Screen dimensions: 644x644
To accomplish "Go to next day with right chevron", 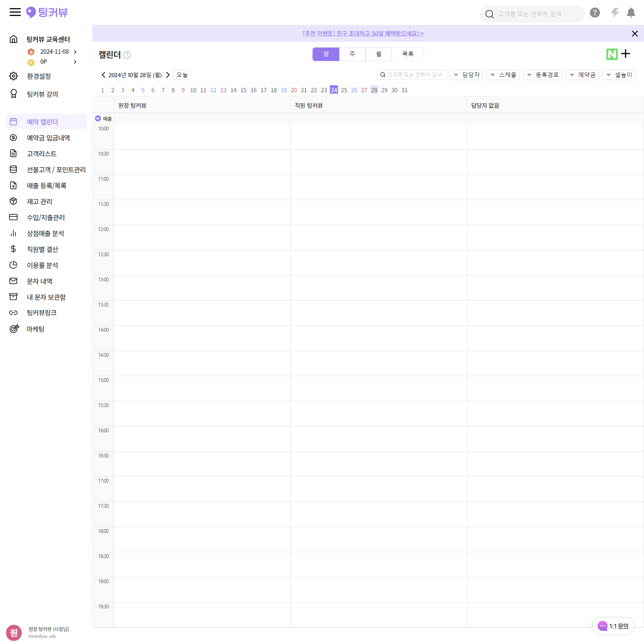I will [x=168, y=75].
